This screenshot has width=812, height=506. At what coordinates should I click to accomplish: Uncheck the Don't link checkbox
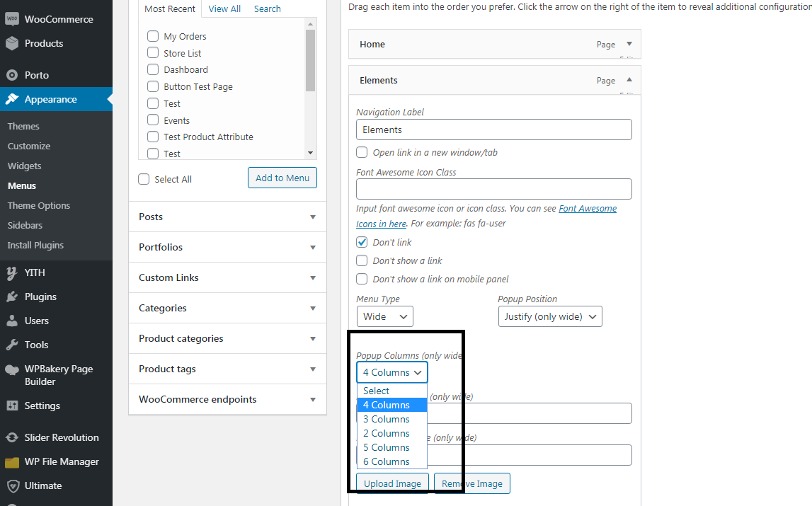362,242
